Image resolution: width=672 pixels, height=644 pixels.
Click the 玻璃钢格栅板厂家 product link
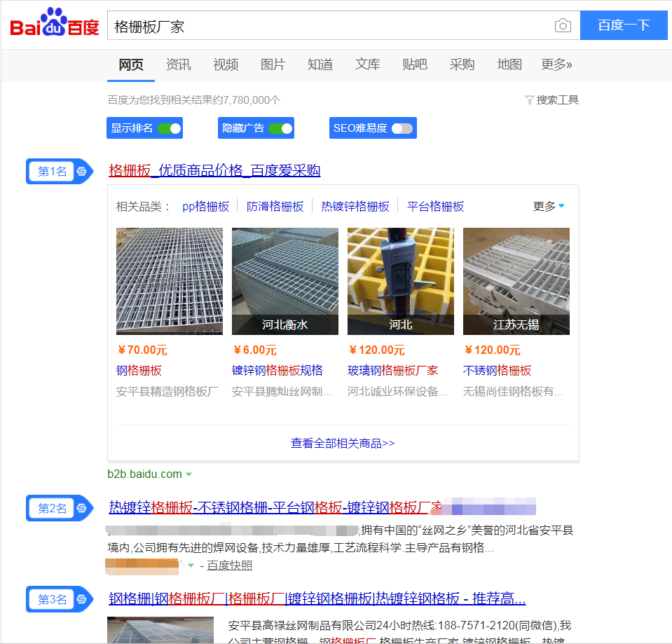392,371
